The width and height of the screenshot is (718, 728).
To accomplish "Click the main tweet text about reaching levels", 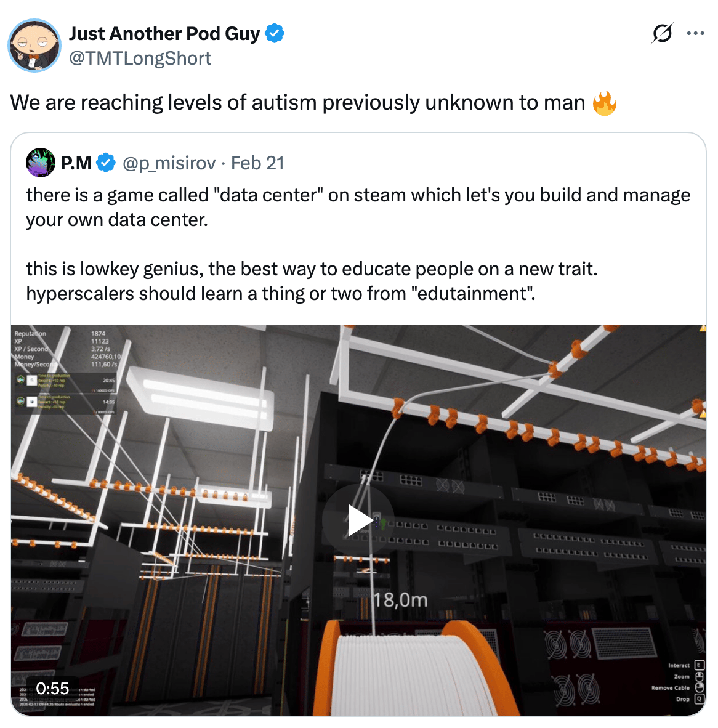I will click(297, 103).
